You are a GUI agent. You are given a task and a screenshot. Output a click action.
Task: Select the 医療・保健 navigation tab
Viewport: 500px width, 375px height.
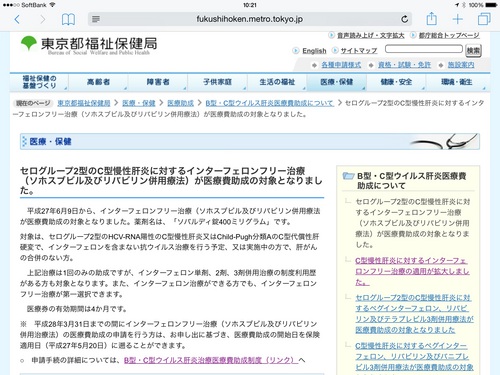click(x=337, y=82)
